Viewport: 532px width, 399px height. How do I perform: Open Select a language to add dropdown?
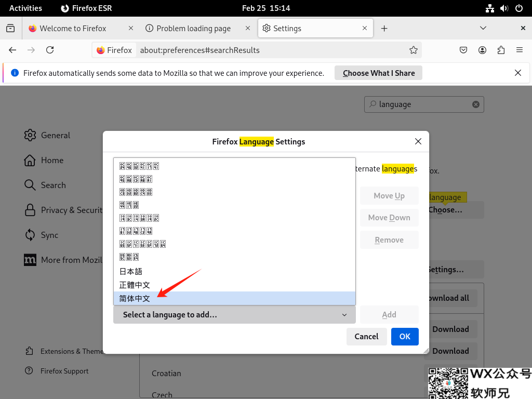click(x=234, y=315)
